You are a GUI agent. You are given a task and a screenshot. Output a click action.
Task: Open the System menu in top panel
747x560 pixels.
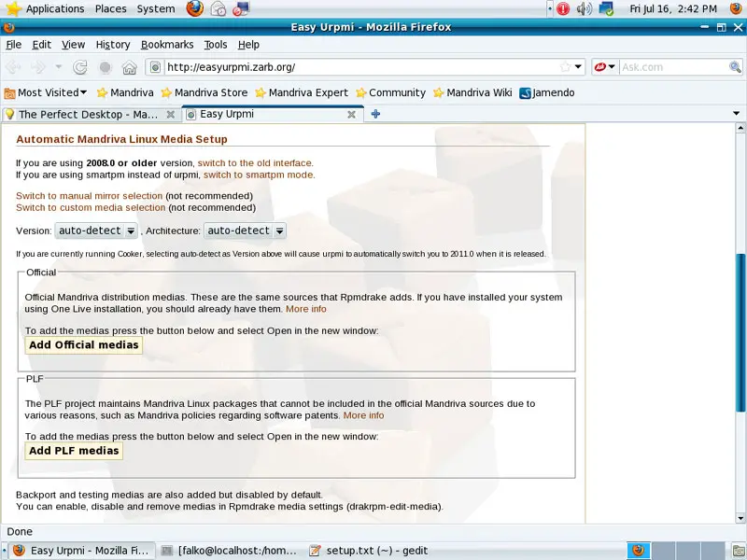pyautogui.click(x=156, y=8)
